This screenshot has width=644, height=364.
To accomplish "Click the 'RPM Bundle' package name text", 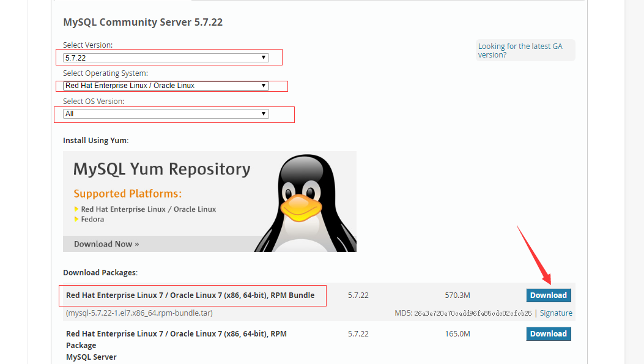I will (x=190, y=295).
